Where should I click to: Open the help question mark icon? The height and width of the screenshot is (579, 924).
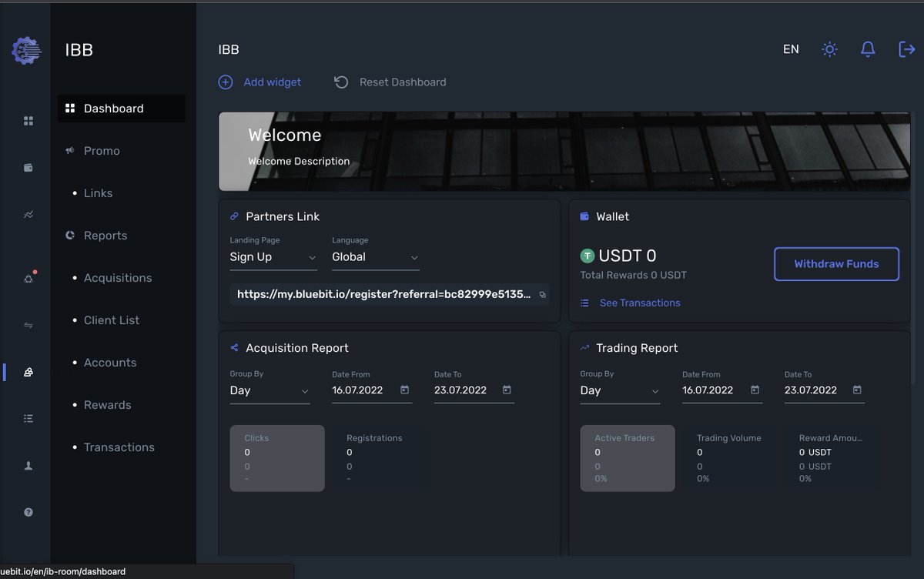(x=28, y=511)
